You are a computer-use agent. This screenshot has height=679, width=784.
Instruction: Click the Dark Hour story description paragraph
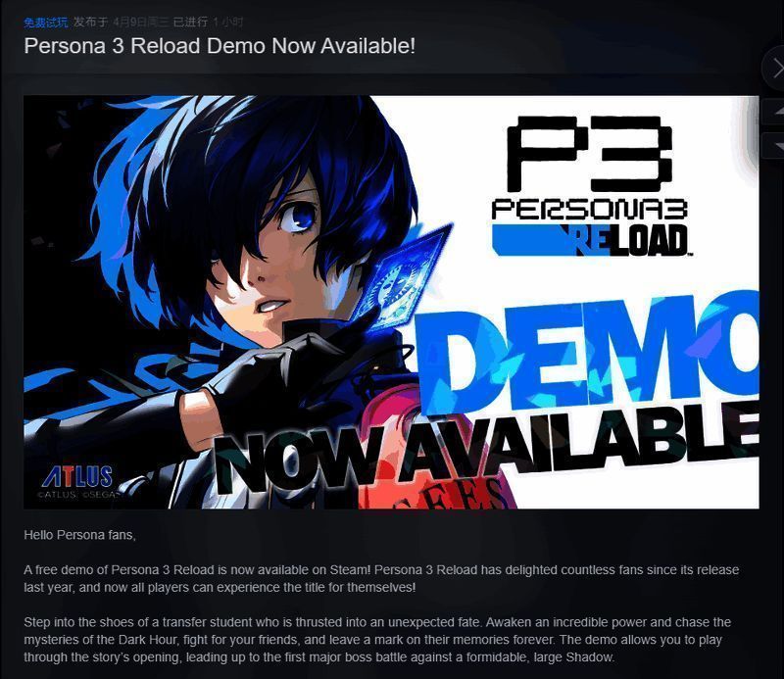pos(377,640)
